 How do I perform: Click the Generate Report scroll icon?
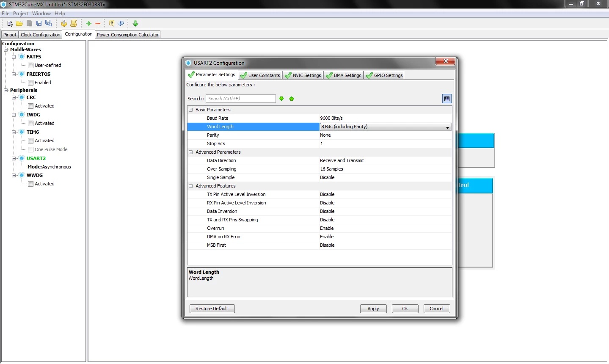(x=74, y=24)
